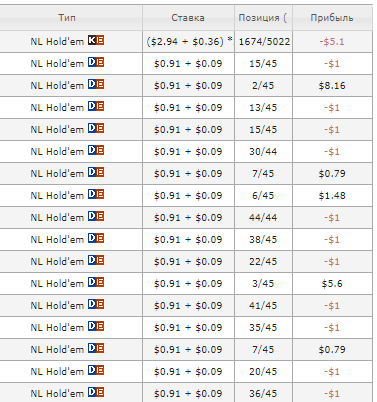Select the 2/45 position cell
This screenshot has height=402, width=377.
(264, 86)
